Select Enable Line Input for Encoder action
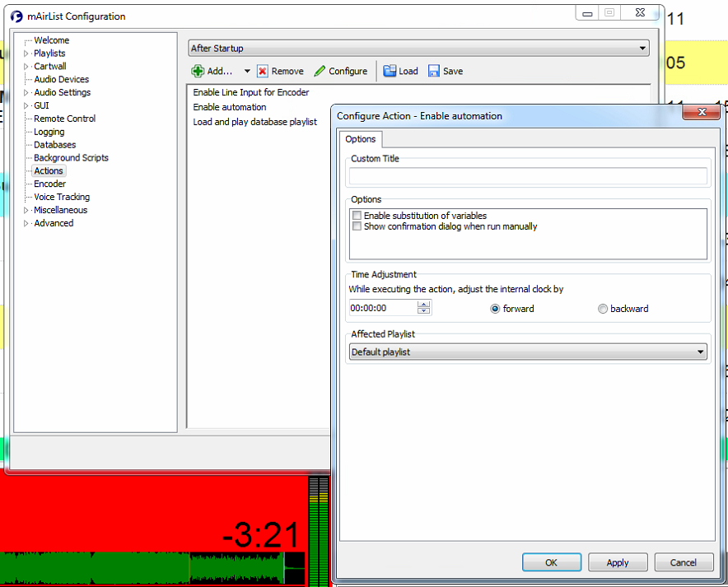Screen dimensions: 728x587 [x=250, y=92]
